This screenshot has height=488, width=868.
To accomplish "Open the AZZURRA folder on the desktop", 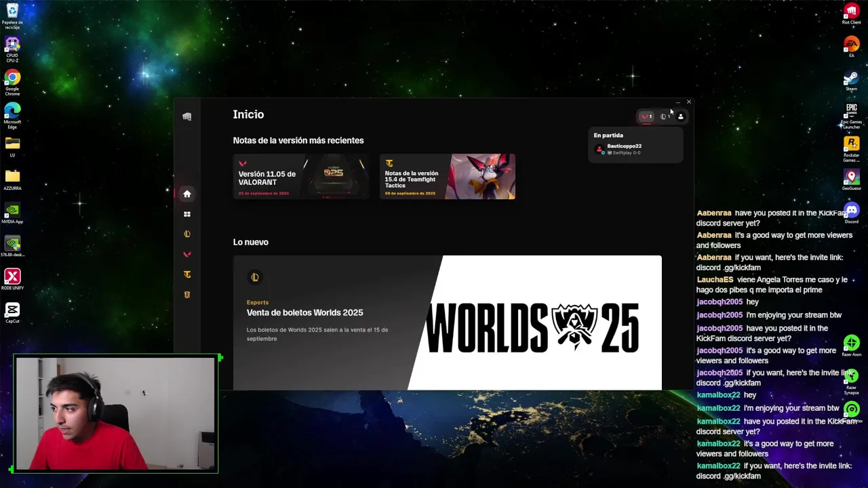I will click(12, 180).
